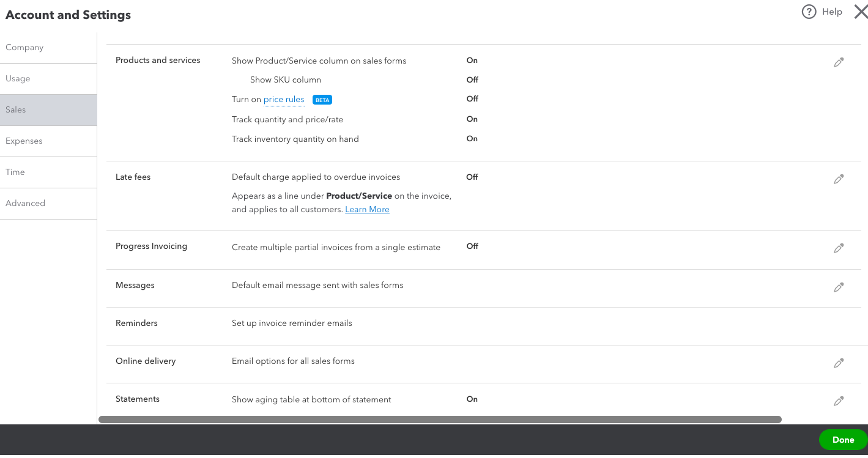Go to the Time settings tab

15,172
